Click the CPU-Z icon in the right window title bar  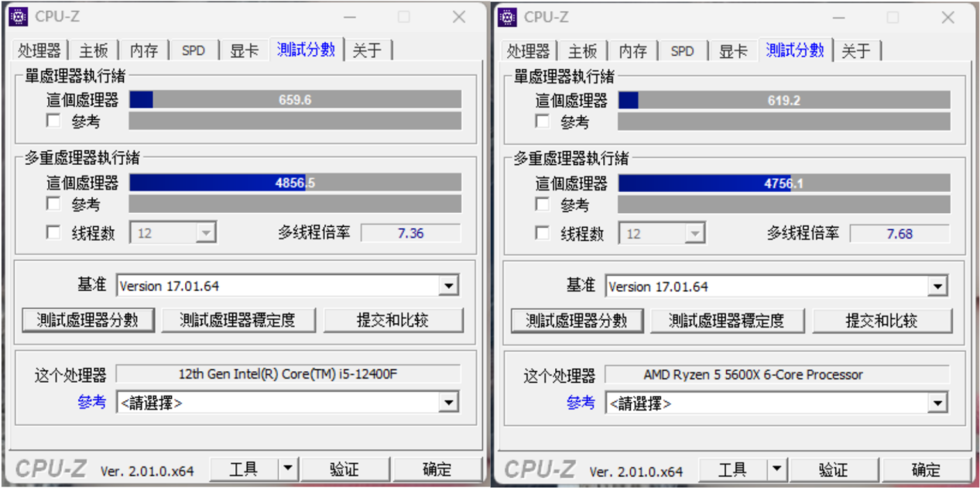click(x=509, y=15)
